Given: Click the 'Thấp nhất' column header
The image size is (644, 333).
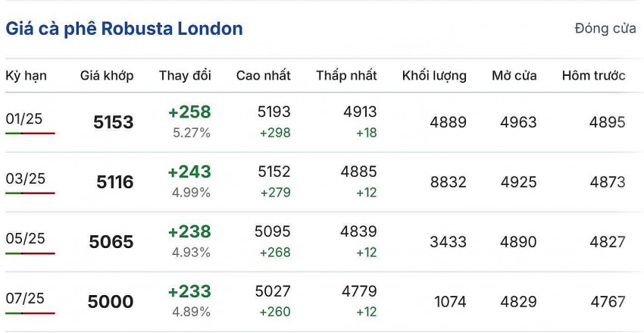Looking at the screenshot, I should (x=346, y=76).
